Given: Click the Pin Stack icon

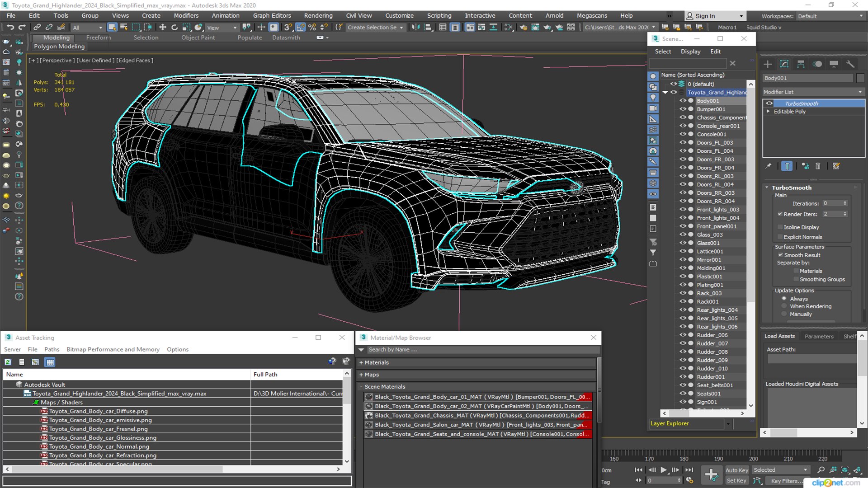Looking at the screenshot, I should point(769,166).
